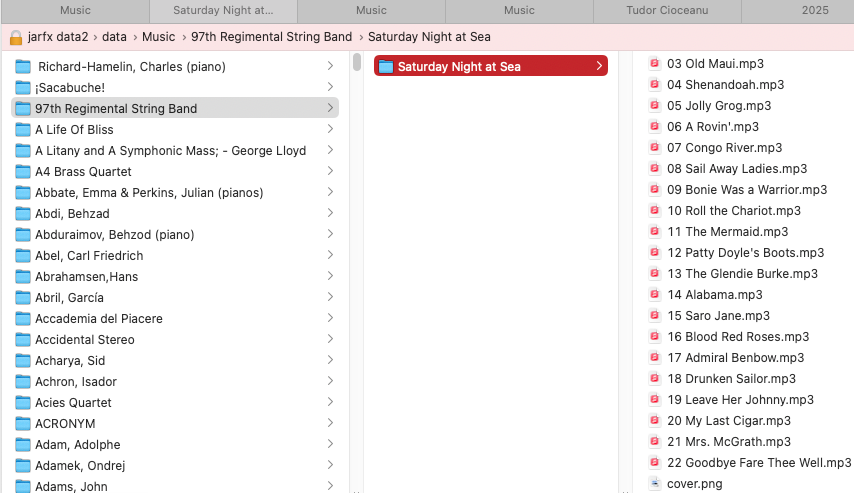Select 13 The Glendie Burke.mp3

742,273
